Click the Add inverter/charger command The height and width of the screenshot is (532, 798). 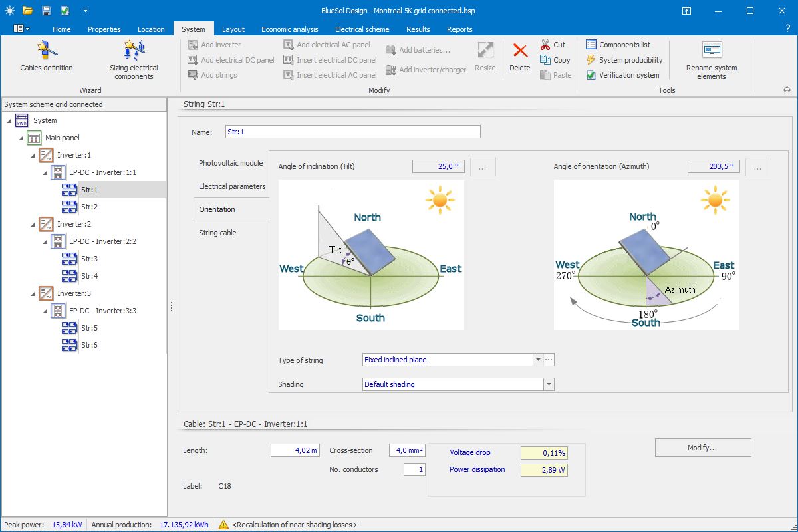[426, 70]
